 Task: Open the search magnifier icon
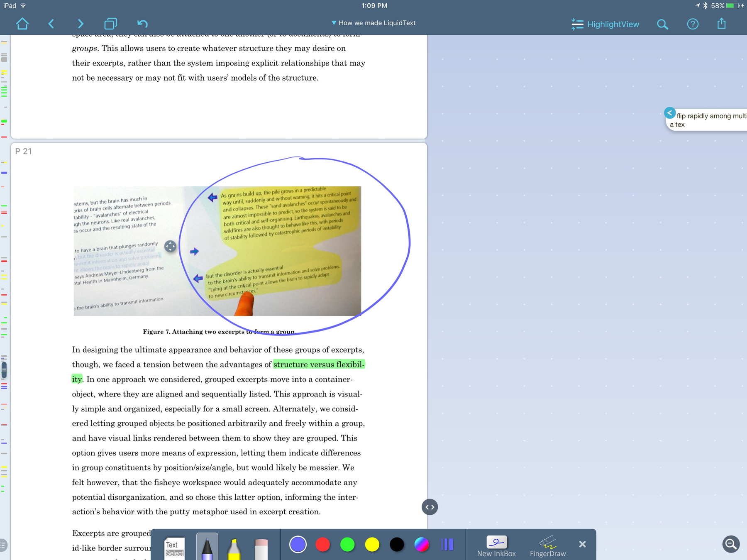pos(663,24)
